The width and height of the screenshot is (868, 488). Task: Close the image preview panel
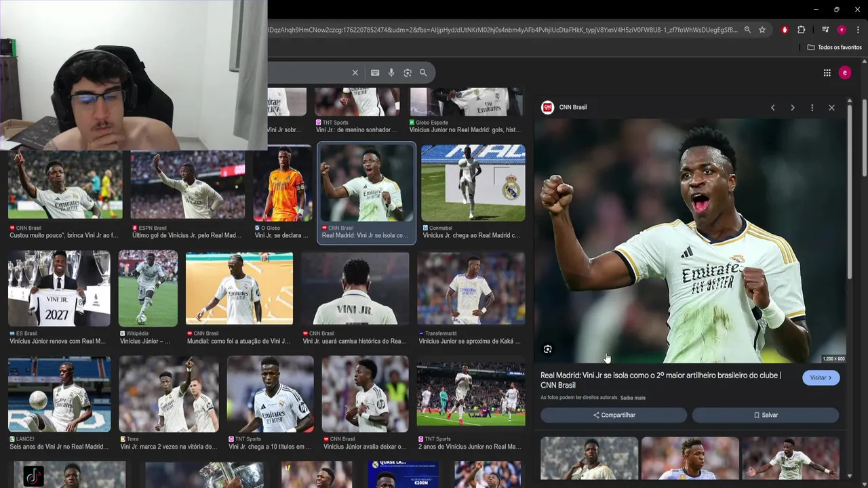831,108
